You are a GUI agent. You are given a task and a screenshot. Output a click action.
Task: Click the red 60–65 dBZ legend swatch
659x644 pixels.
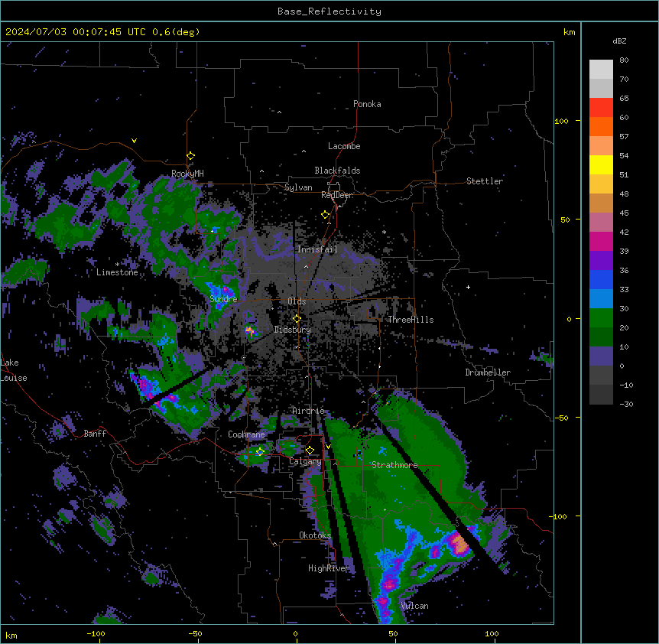pyautogui.click(x=601, y=108)
